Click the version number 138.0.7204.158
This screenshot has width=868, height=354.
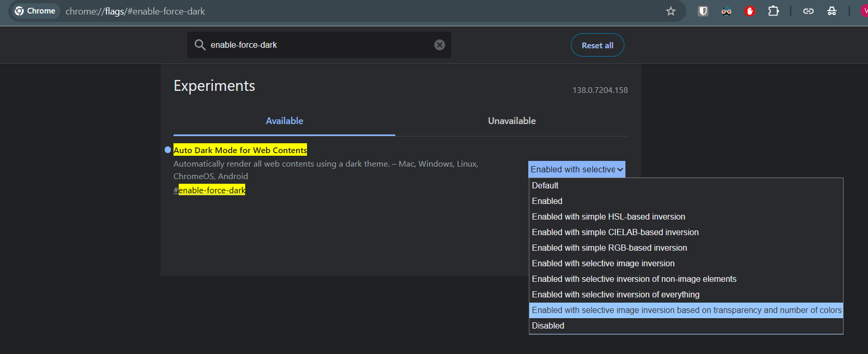pyautogui.click(x=600, y=90)
